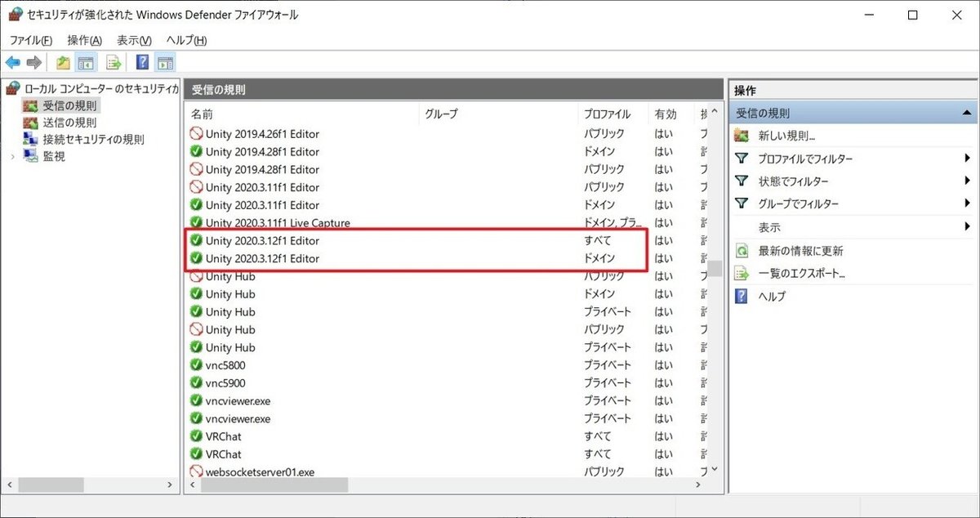Select the websocketserver01.exe rule name

click(x=260, y=471)
